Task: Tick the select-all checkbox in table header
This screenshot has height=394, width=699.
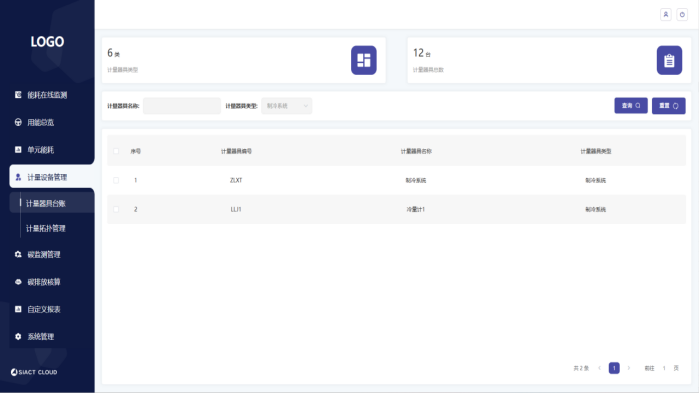Action: 116,151
